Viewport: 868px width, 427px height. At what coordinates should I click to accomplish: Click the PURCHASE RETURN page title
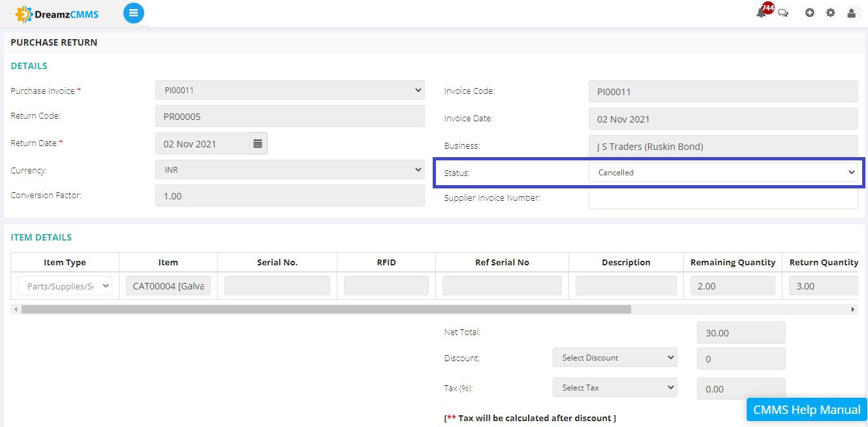[x=54, y=42]
